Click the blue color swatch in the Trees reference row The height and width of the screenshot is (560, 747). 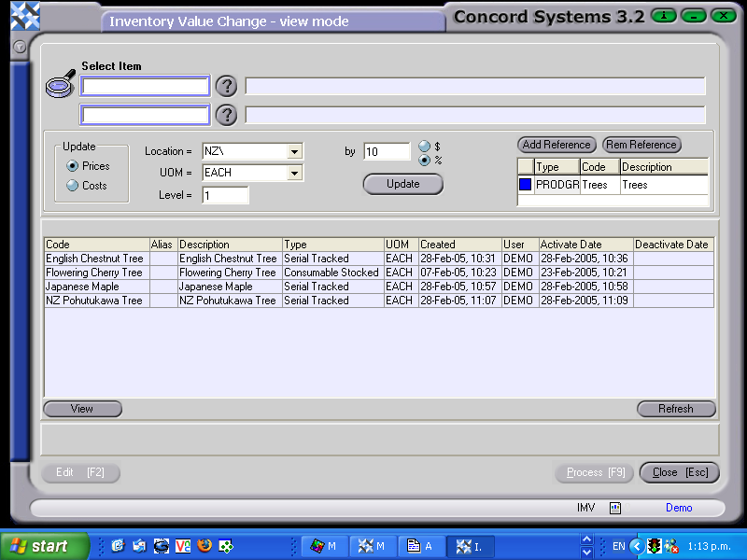525,186
